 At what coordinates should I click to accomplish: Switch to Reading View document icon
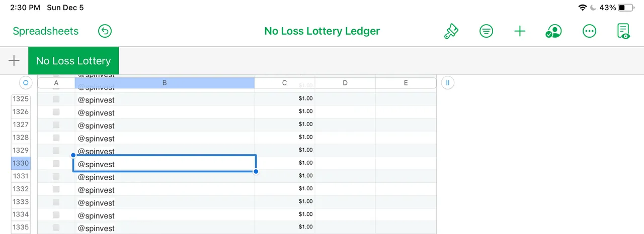pyautogui.click(x=623, y=31)
